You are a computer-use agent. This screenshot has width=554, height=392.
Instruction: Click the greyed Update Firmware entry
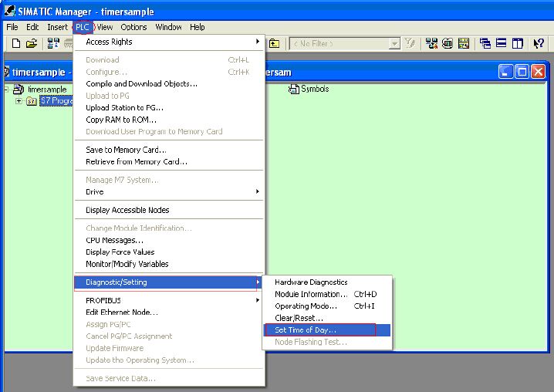(x=169, y=348)
